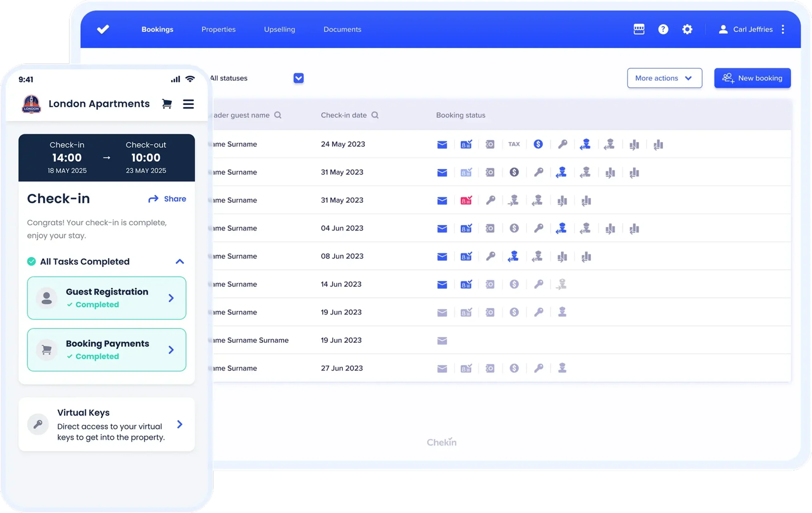Click the calendar icon in header

pyautogui.click(x=639, y=29)
